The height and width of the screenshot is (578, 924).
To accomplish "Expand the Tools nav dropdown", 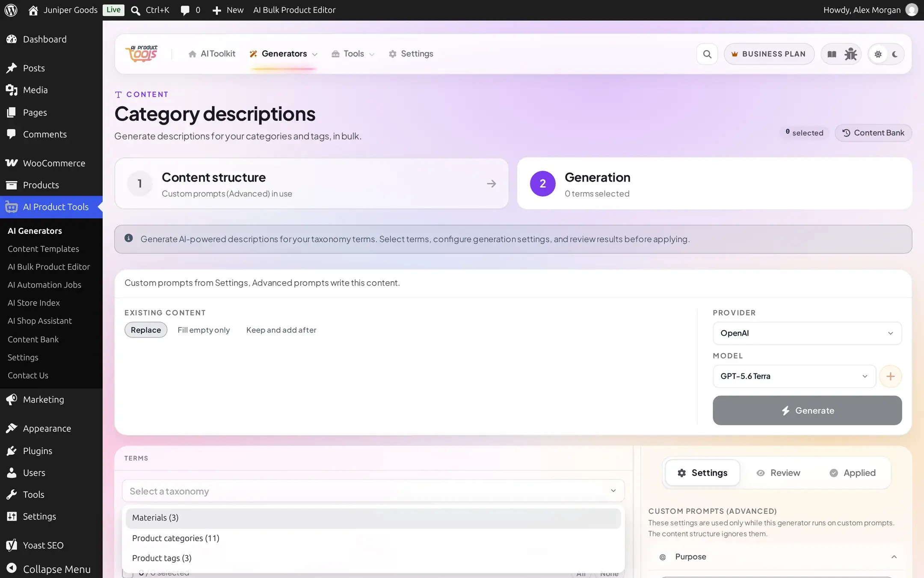I will (353, 54).
